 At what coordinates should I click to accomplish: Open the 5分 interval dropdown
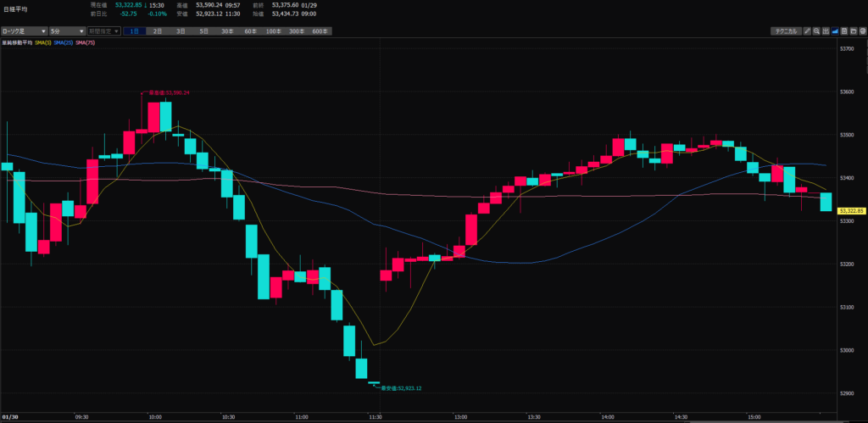tap(67, 31)
